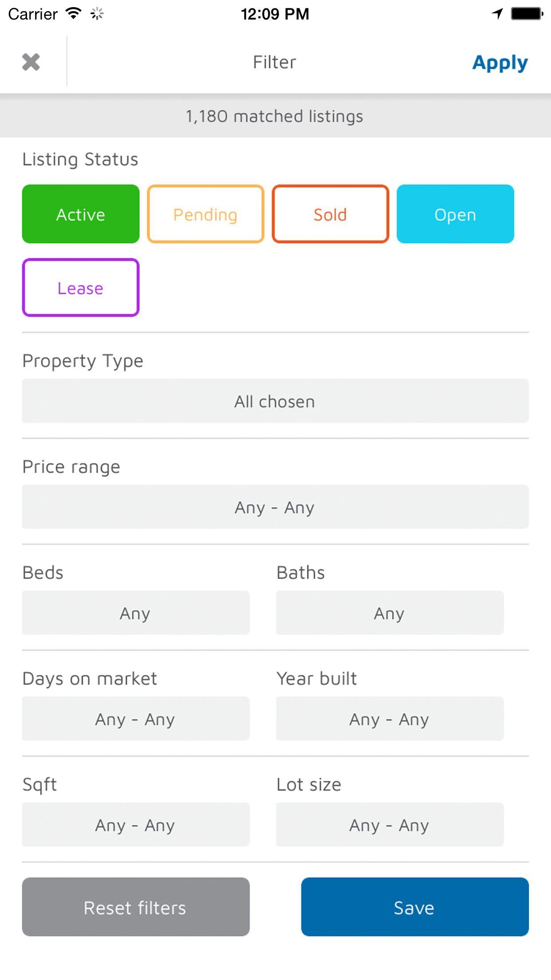Tap Apply to apply the filters
This screenshot has height=980, width=551.
500,63
